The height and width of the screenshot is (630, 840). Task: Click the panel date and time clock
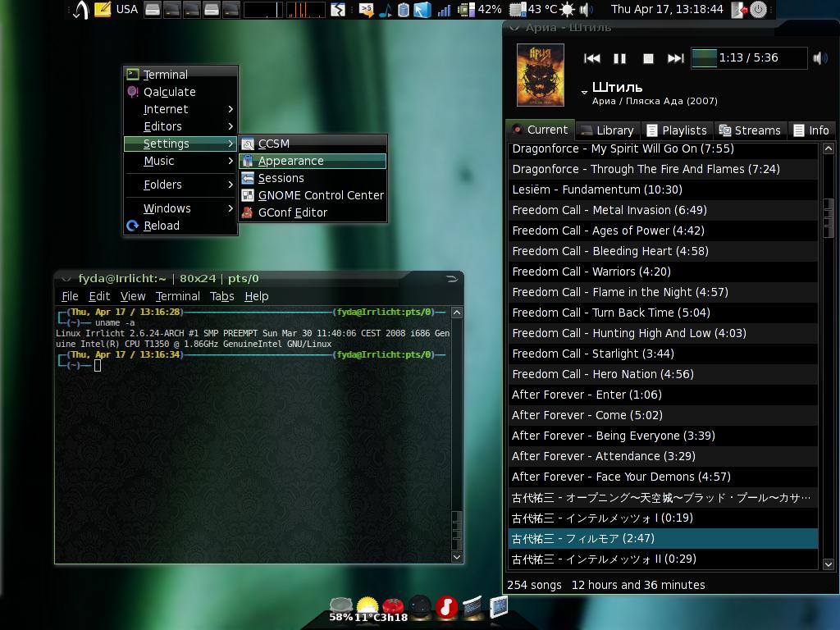[667, 10]
